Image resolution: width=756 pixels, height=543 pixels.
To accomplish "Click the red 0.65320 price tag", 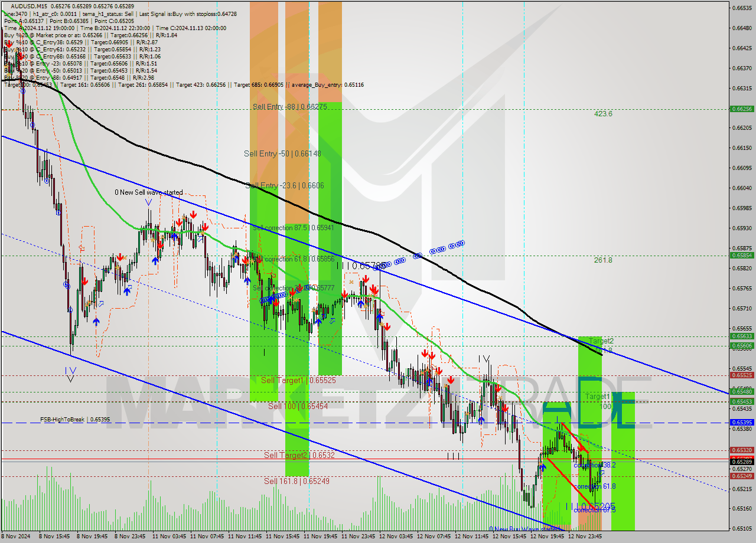I will point(741,450).
